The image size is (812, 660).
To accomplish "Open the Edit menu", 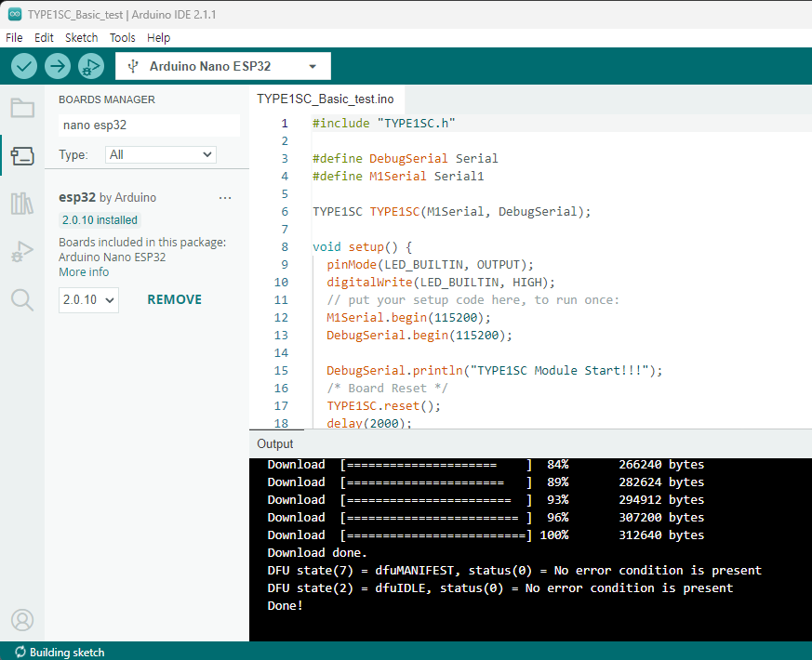I will pos(44,38).
